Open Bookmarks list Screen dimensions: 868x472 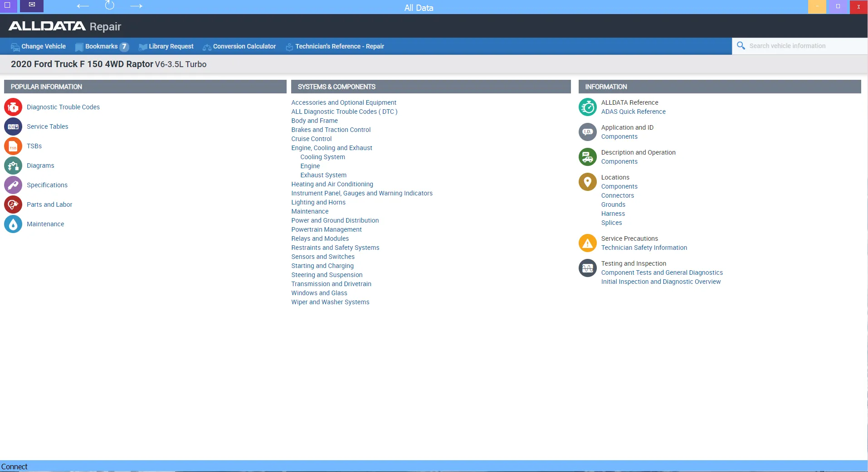tap(102, 46)
